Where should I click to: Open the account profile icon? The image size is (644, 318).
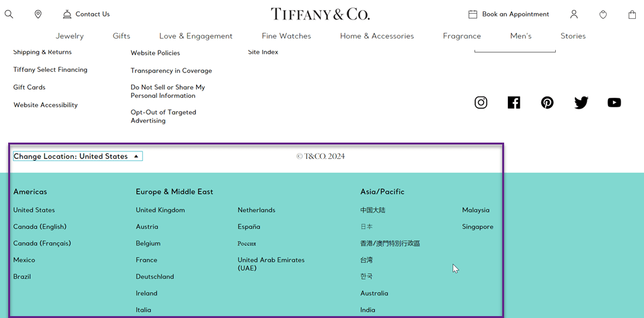pos(574,15)
